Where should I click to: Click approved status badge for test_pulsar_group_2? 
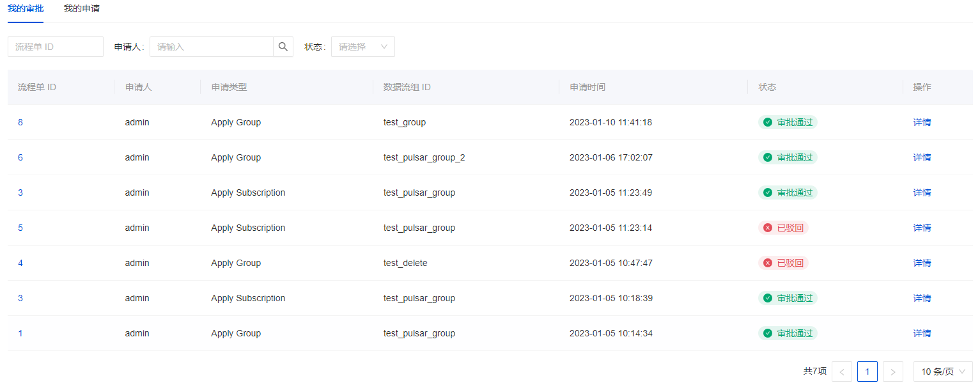point(788,157)
